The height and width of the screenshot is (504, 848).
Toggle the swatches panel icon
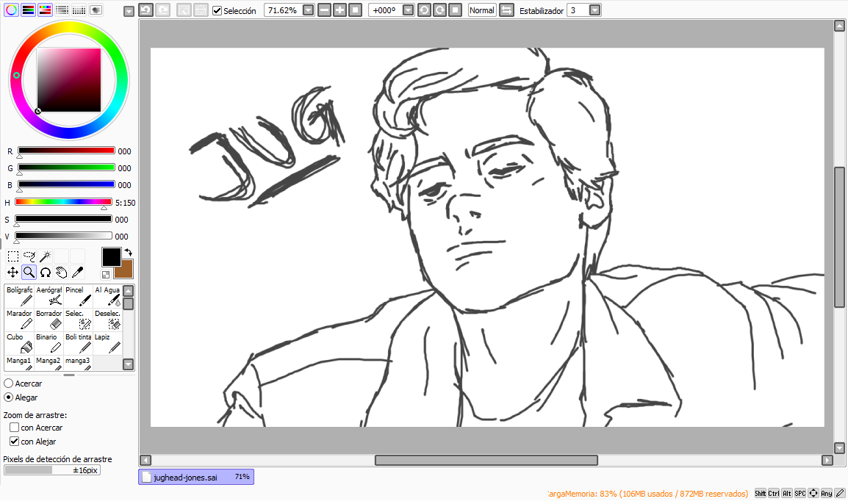tap(79, 10)
